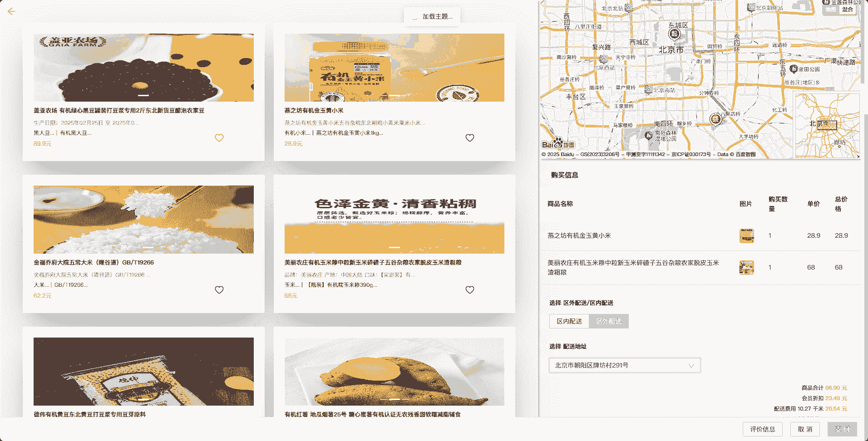Favorite the 美丽农庄有机玉米糁 product with heart icon
Viewport: 868px width, 441px height.
[470, 290]
